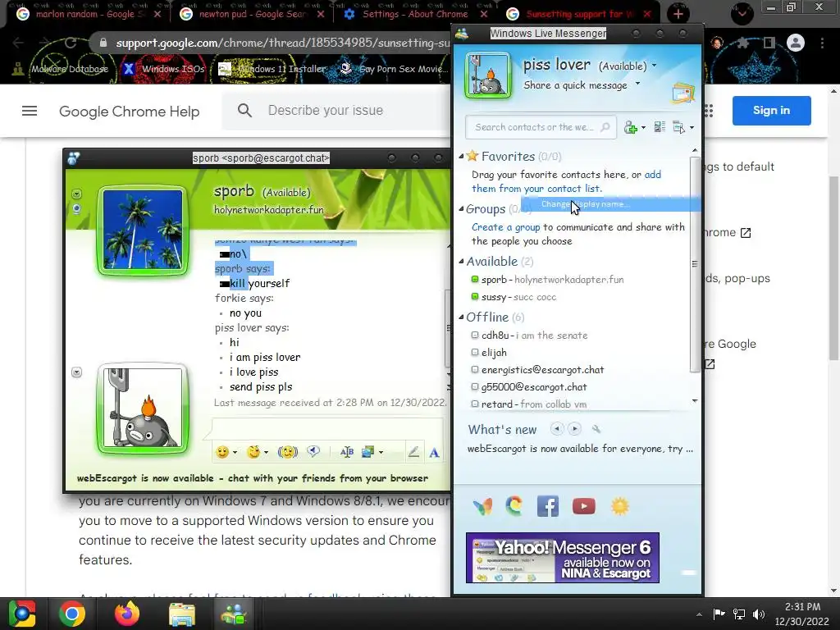Open the background picture dropdown arrow

pos(381,453)
